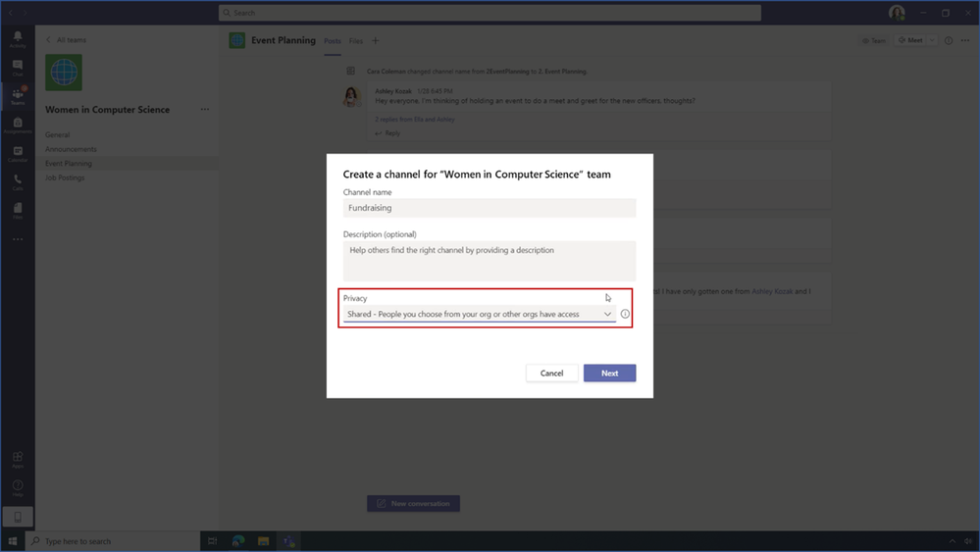Open Microsoft Edge in taskbar
This screenshot has height=552, width=980.
pyautogui.click(x=238, y=541)
